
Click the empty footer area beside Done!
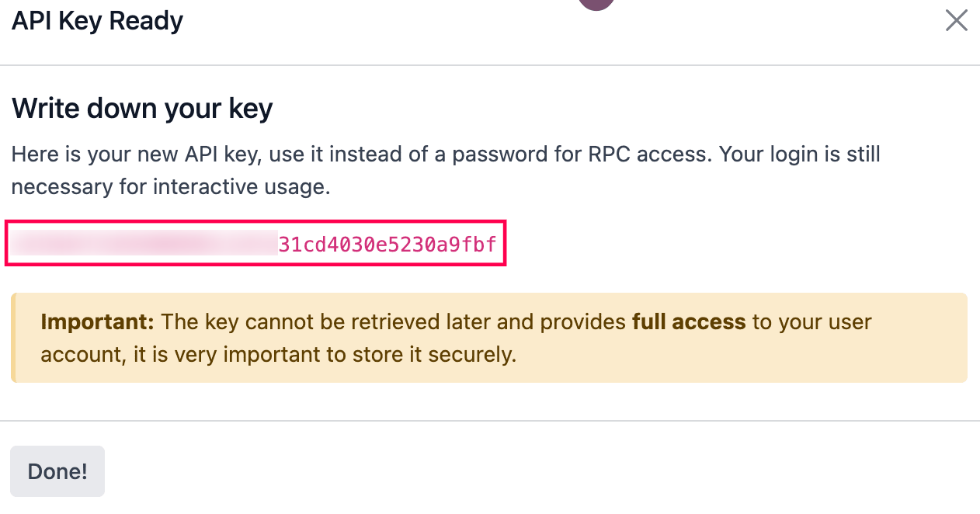point(505,471)
